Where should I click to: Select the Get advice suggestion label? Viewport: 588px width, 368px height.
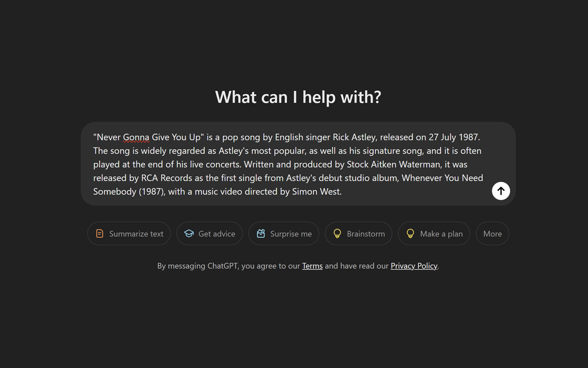[x=216, y=234]
